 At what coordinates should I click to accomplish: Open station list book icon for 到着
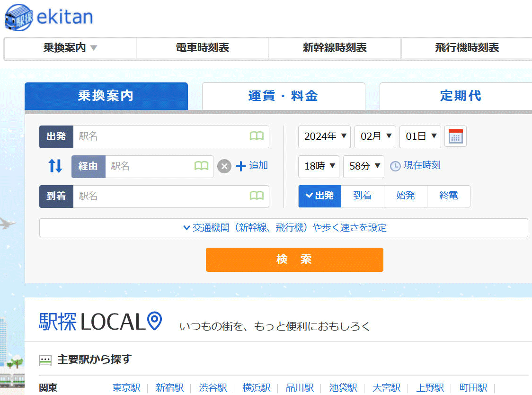pos(257,196)
